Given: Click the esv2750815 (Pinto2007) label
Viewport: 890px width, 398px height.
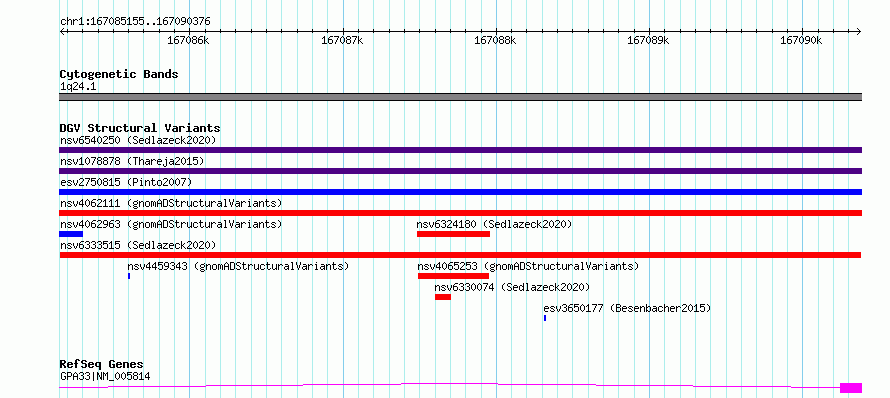Looking at the screenshot, I should [126, 182].
